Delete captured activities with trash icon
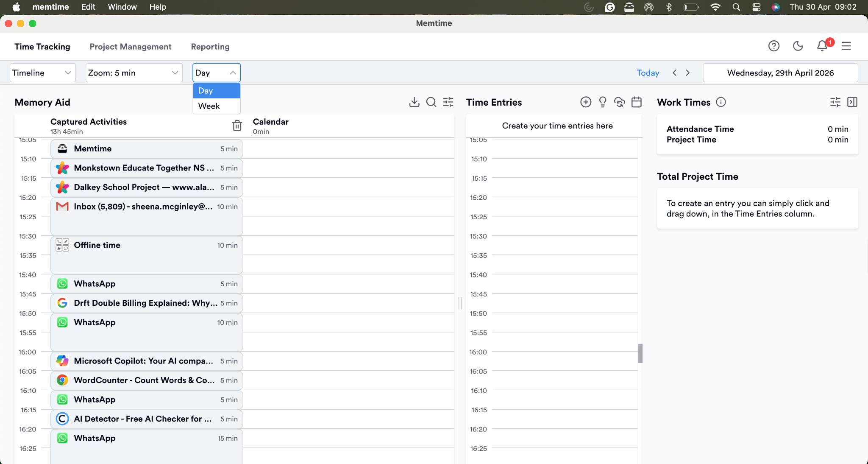The image size is (868, 464). tap(237, 126)
